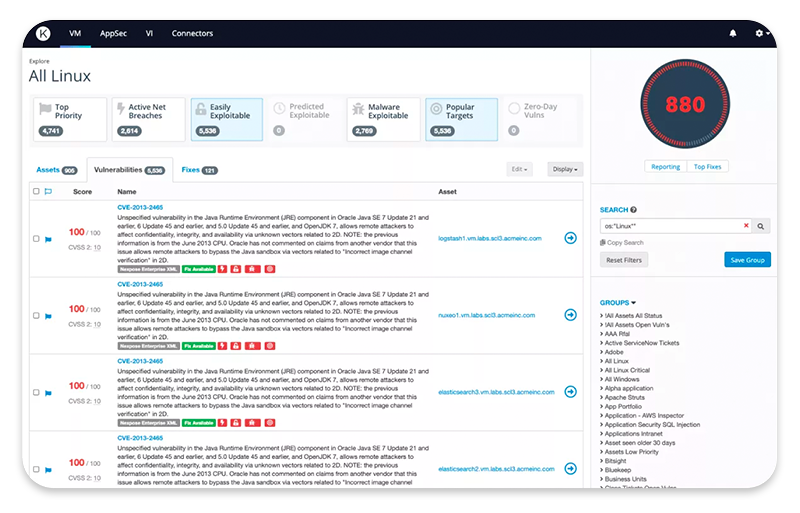Open the Edit dropdown
This screenshot has height=513, width=800.
click(x=519, y=169)
